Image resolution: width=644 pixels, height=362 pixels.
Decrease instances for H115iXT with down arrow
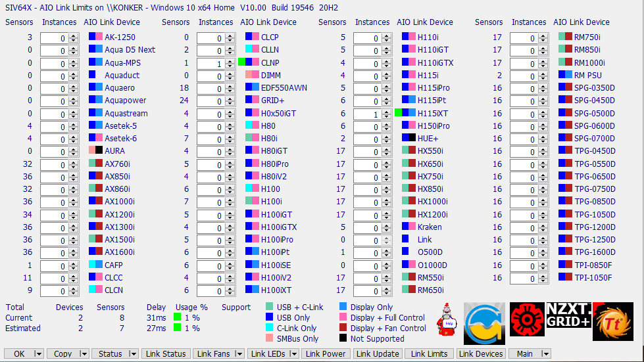pyautogui.click(x=387, y=117)
